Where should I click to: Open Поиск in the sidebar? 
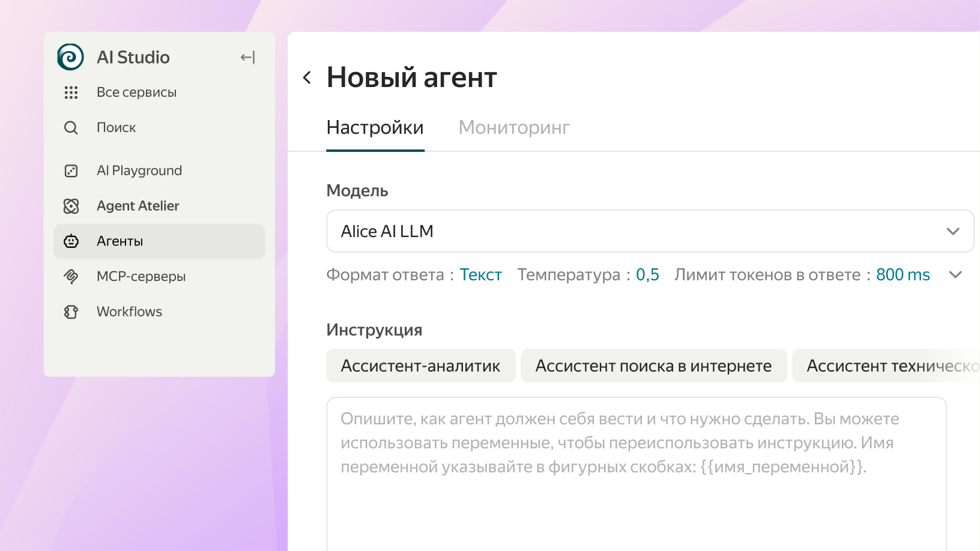coord(159,128)
